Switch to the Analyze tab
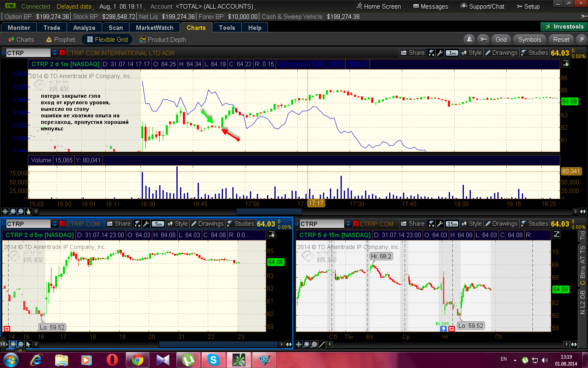 coord(84,28)
